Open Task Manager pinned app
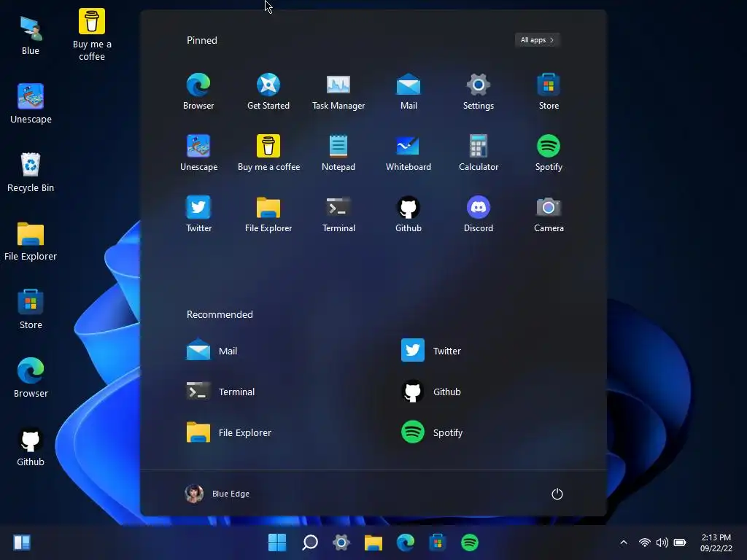This screenshot has width=747, height=560. (338, 91)
